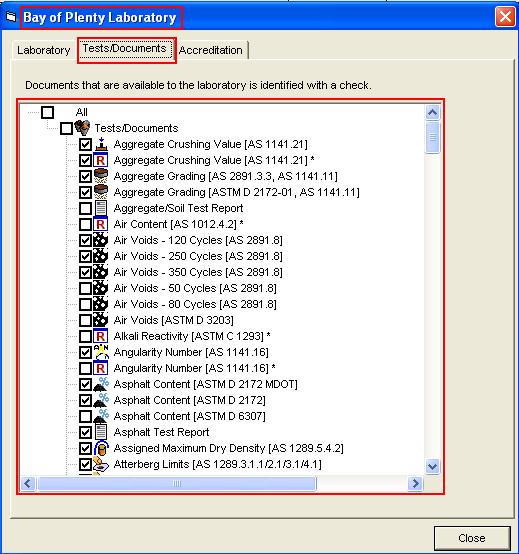Select the Asphalt Test Report row text

(161, 432)
